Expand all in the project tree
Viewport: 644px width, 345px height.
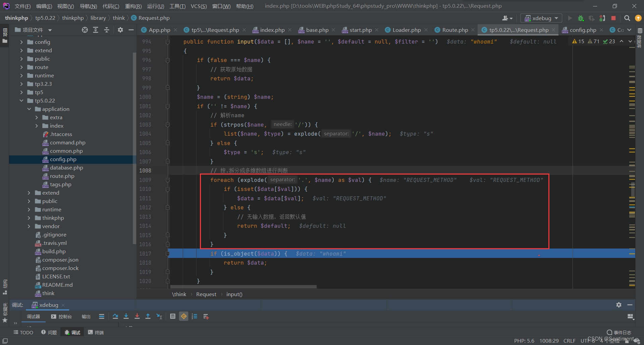tap(96, 30)
